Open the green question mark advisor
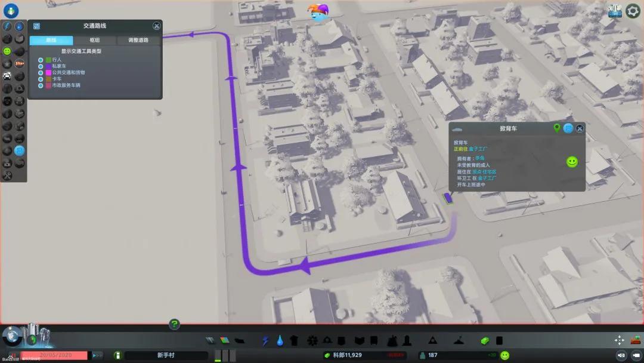The height and width of the screenshot is (363, 644). (174, 324)
